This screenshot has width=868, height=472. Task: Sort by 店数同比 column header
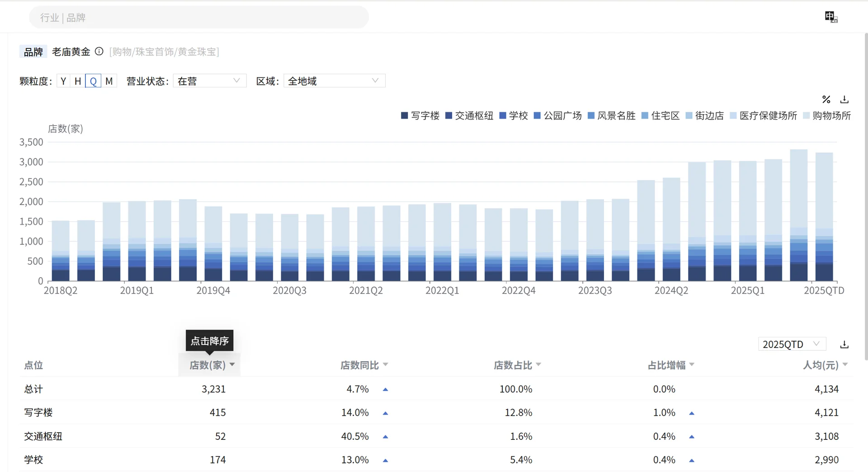click(x=364, y=365)
